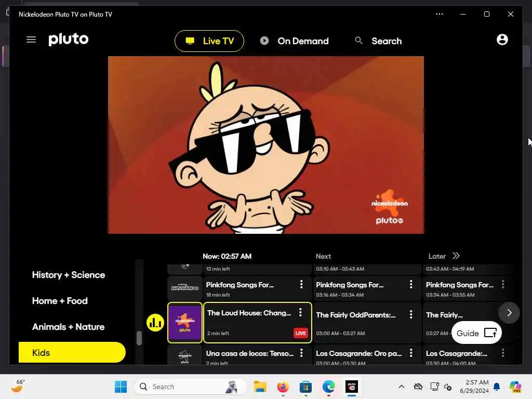Click the video player area
The width and height of the screenshot is (532, 399).
pos(265,145)
